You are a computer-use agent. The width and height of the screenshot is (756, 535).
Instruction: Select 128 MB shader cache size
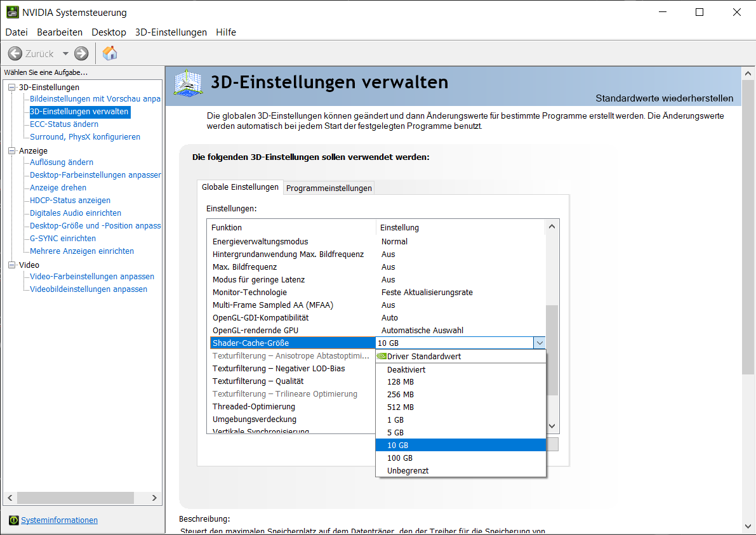coord(460,381)
